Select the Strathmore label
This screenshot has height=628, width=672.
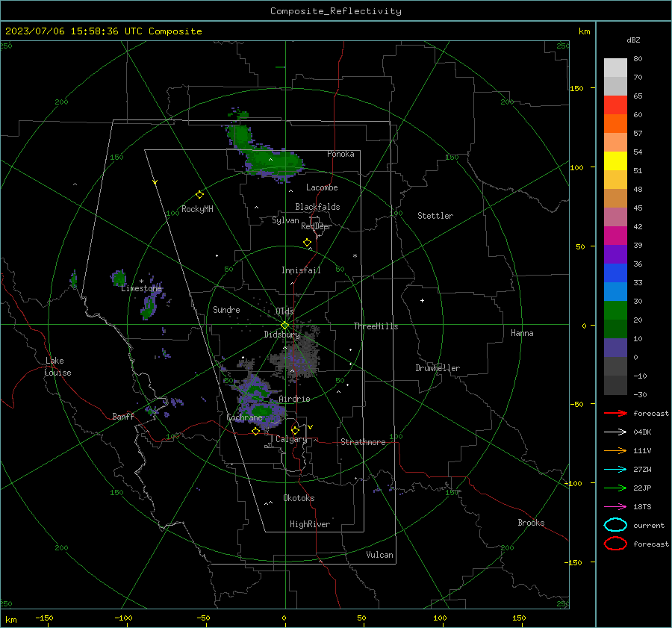pos(363,442)
